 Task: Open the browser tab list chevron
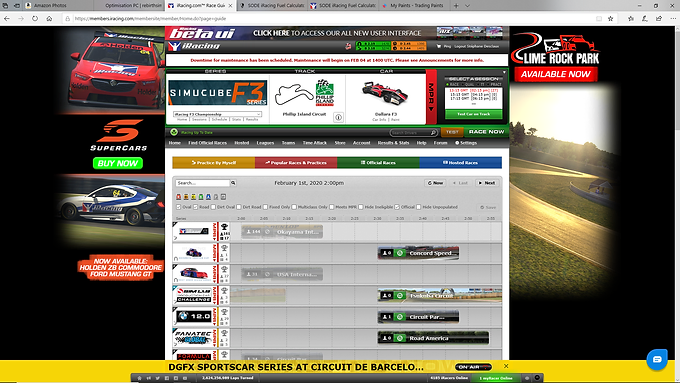coord(467,6)
